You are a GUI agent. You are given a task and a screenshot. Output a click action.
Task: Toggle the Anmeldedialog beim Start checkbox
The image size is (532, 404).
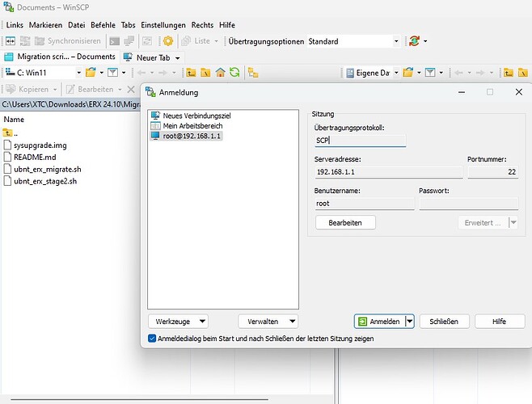click(153, 339)
